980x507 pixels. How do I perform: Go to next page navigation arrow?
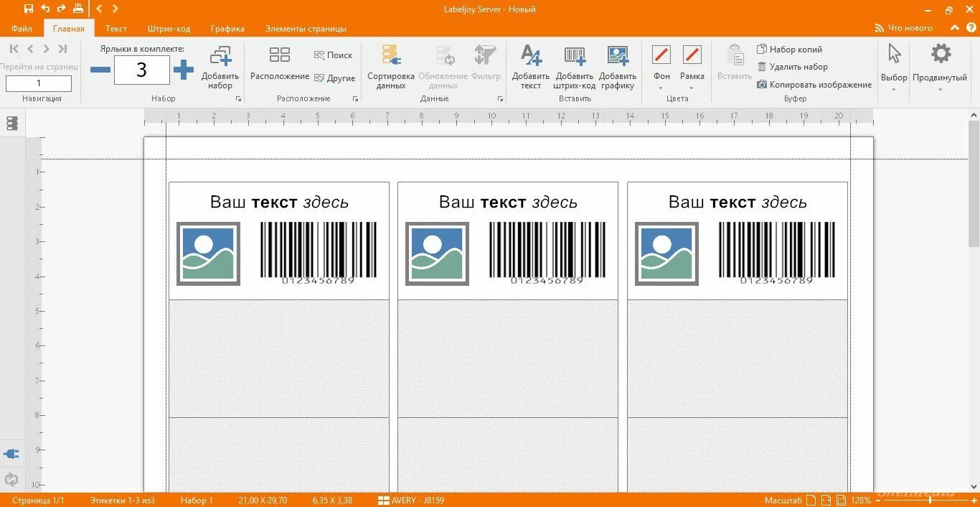tap(47, 49)
